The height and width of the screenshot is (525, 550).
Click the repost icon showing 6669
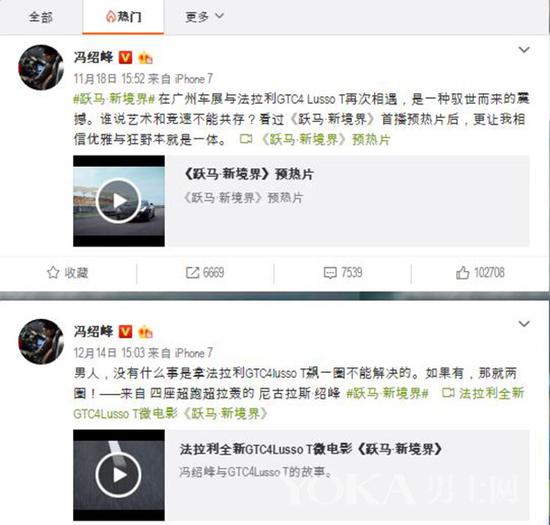(192, 273)
